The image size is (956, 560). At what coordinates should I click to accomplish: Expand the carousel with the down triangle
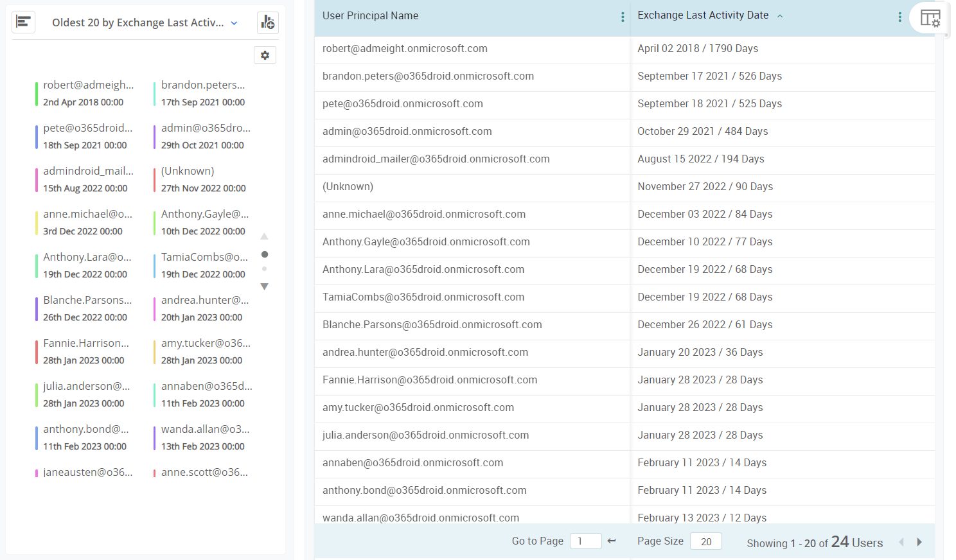[x=264, y=286]
